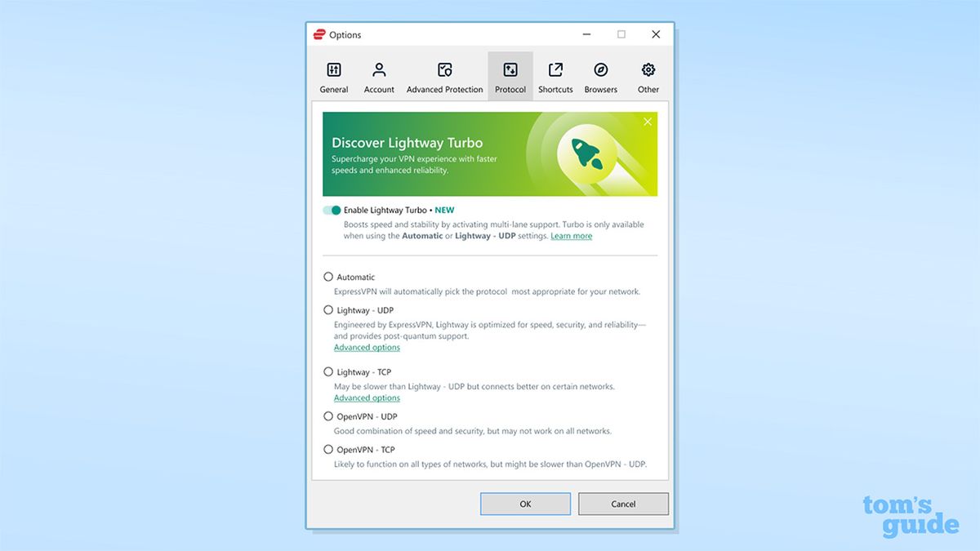Click the 'Enable Lightway Turbo' label text
980x551 pixels.
pyautogui.click(x=385, y=210)
